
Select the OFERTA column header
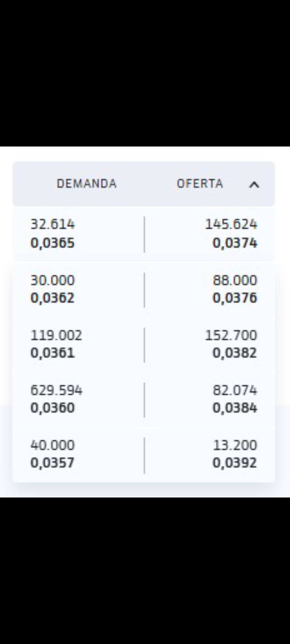200,184
